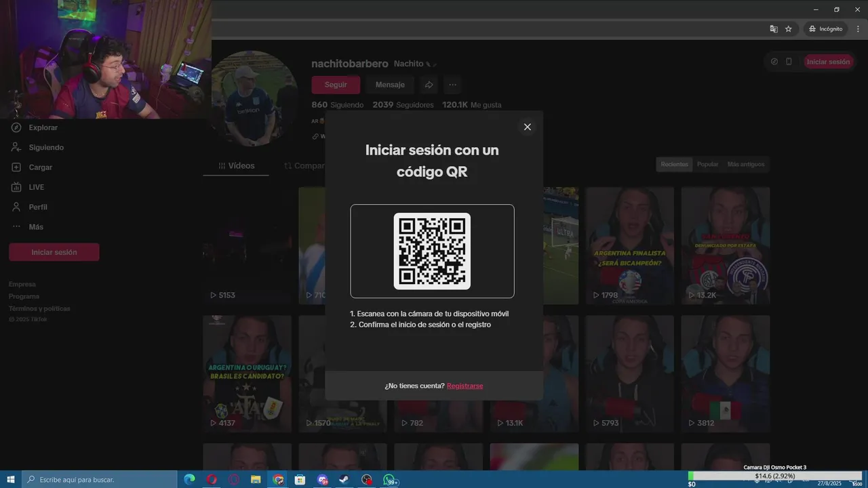Viewport: 868px width, 488px height.
Task: Switch to the Vídeos tab
Action: click(x=236, y=165)
